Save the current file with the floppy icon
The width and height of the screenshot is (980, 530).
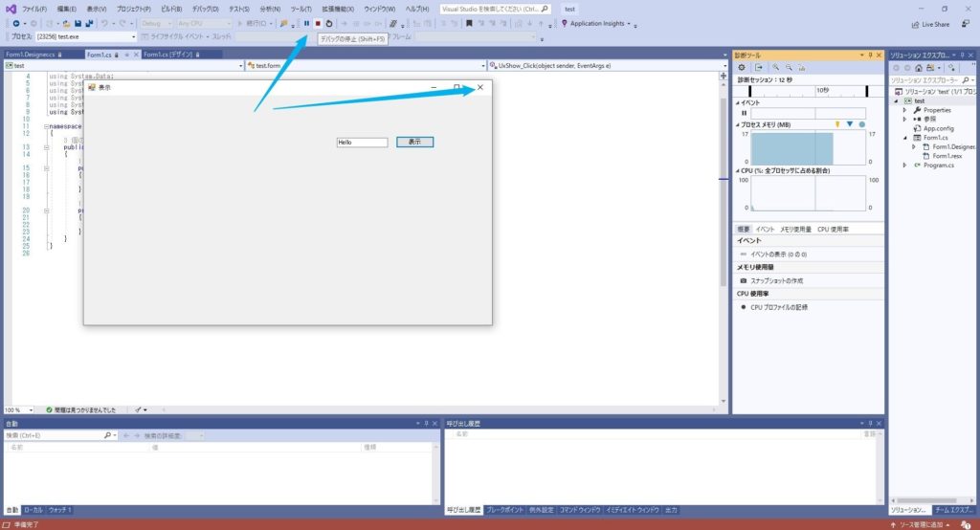tap(78, 23)
